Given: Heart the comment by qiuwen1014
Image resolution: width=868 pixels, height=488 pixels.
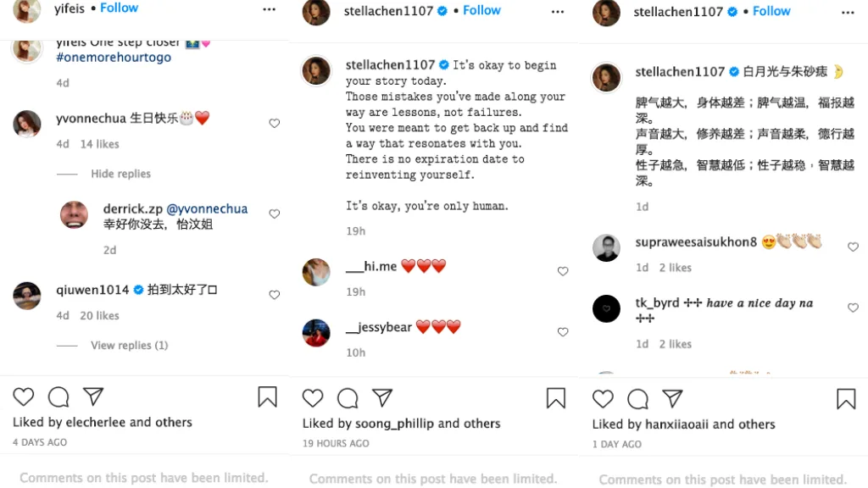Looking at the screenshot, I should [274, 295].
